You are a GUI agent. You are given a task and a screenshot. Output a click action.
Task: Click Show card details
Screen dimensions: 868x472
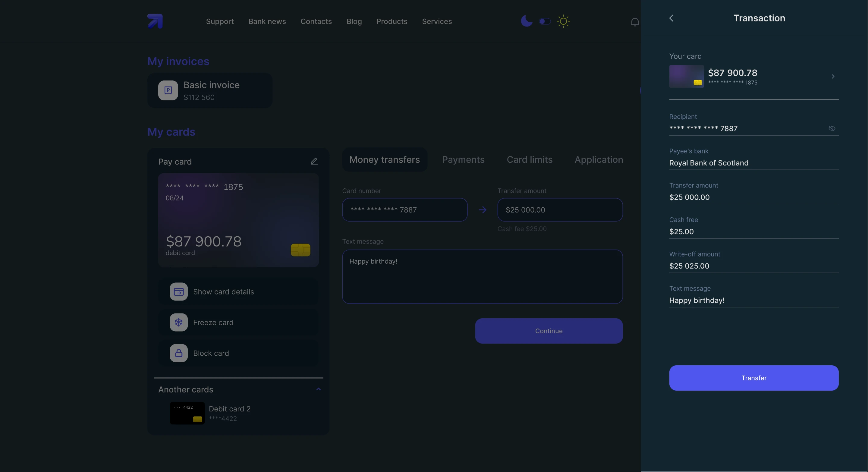click(238, 292)
